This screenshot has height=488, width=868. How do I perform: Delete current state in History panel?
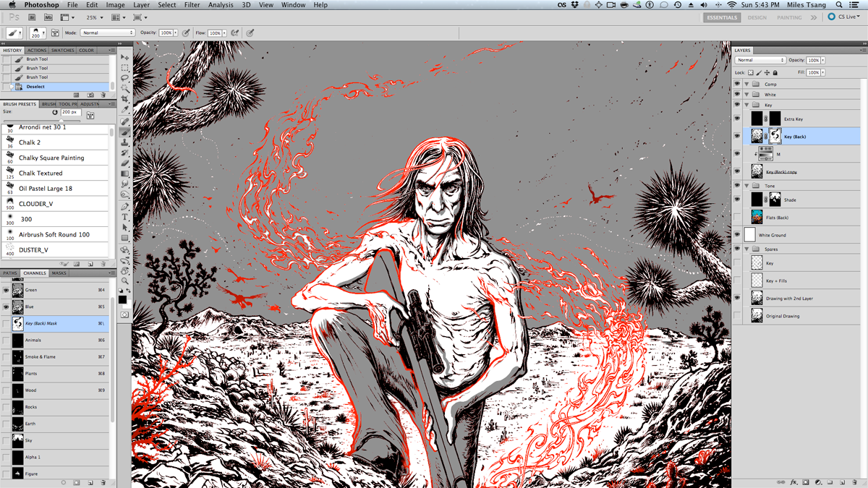pyautogui.click(x=103, y=95)
